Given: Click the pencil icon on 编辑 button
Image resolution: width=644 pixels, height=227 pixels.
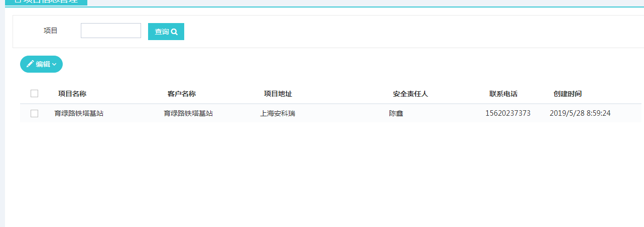Looking at the screenshot, I should [30, 64].
